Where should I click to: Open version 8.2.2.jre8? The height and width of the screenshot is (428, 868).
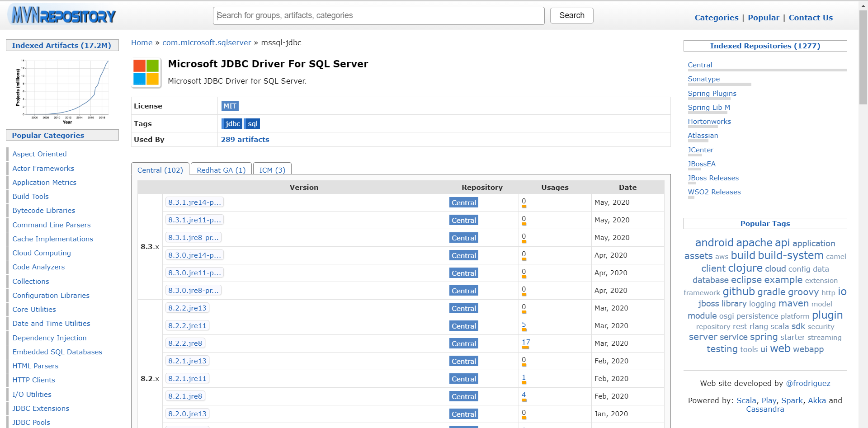click(x=185, y=343)
